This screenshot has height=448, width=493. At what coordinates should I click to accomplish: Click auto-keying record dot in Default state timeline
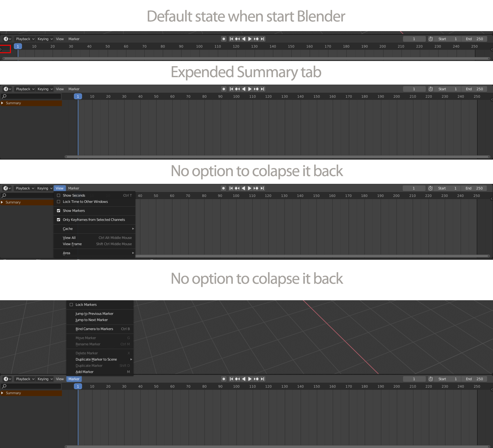coord(223,39)
